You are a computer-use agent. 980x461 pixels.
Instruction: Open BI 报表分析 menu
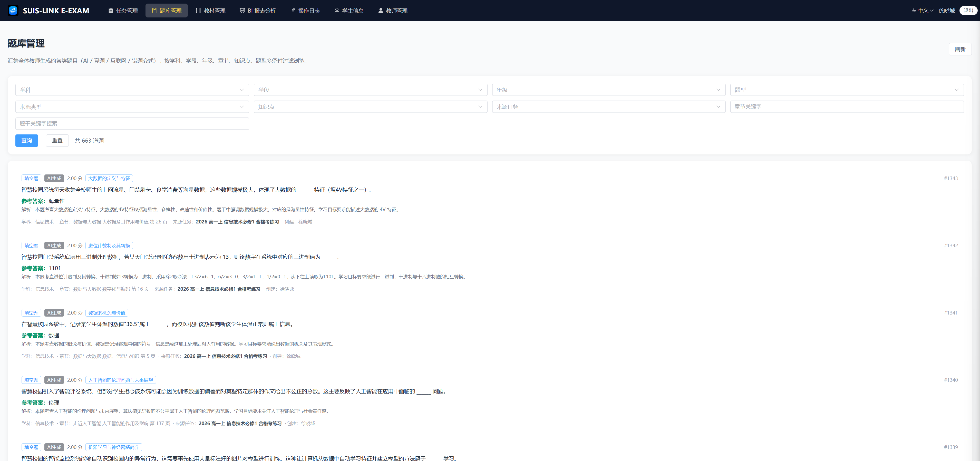258,11
